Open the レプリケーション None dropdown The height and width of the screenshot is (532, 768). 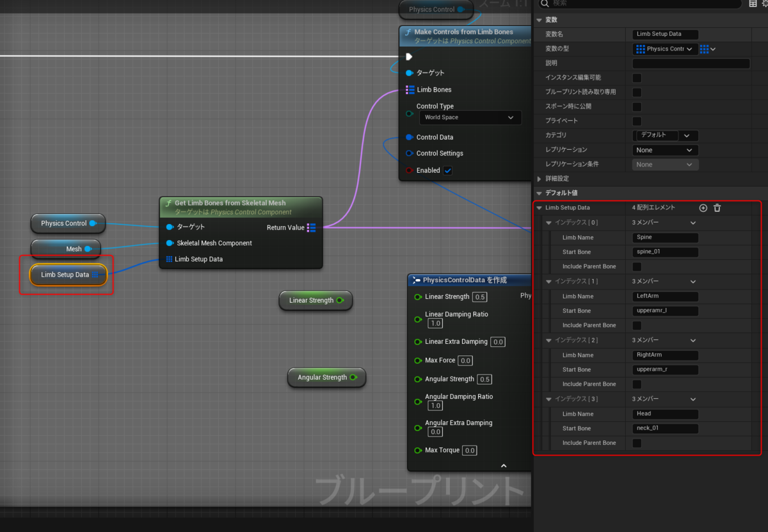(666, 150)
